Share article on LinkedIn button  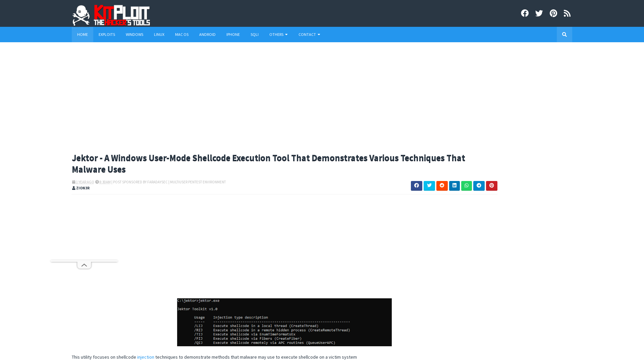[454, 186]
